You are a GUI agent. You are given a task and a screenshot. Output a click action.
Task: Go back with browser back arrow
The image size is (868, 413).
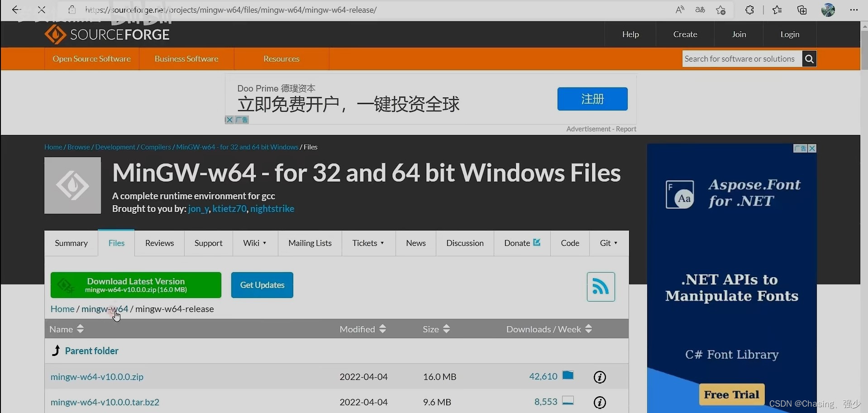(16, 10)
